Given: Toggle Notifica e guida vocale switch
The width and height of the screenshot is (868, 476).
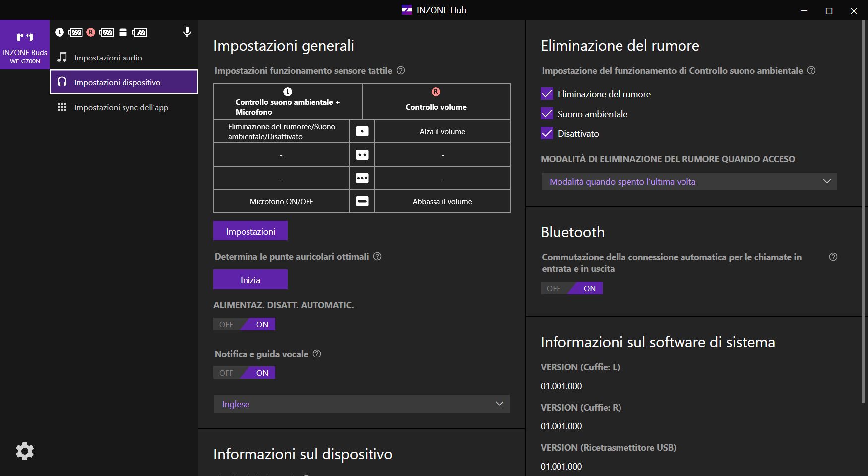Looking at the screenshot, I should pos(244,373).
